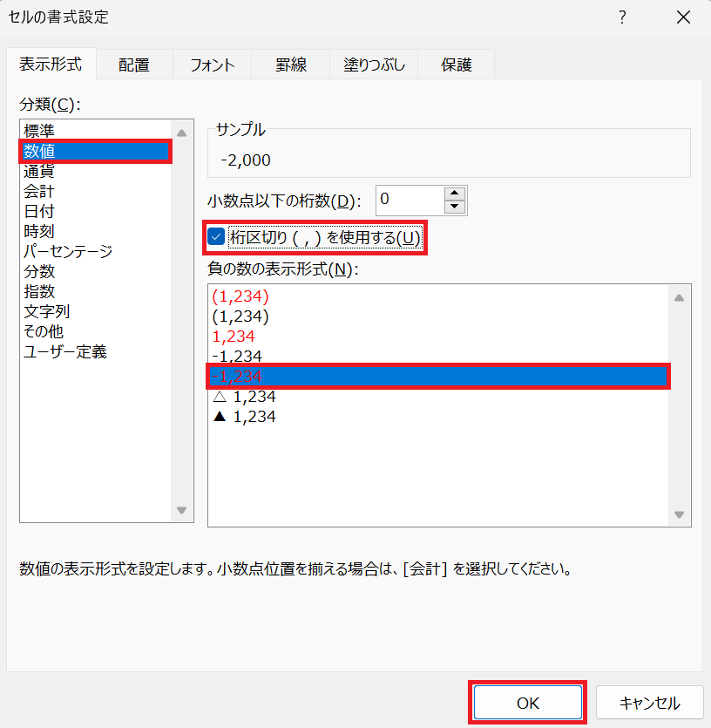Click the help question mark icon

[622, 17]
